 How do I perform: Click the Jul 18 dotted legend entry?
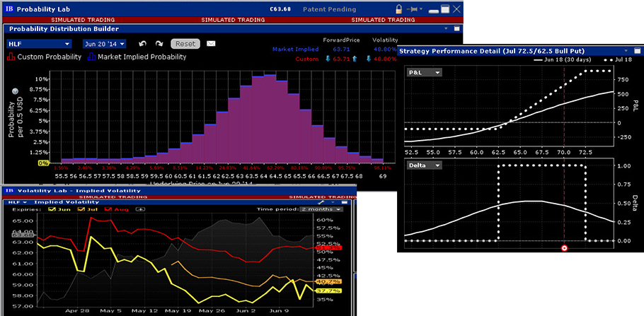point(619,59)
